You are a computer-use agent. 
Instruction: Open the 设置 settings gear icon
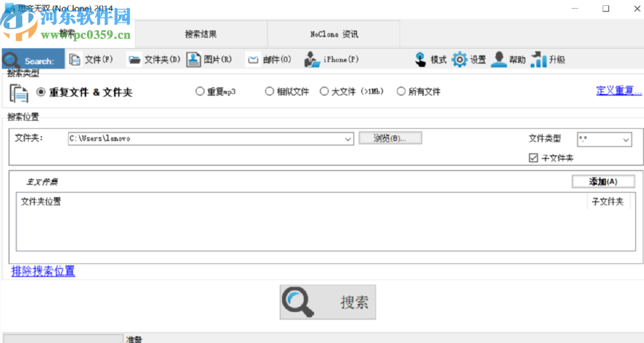coord(459,59)
